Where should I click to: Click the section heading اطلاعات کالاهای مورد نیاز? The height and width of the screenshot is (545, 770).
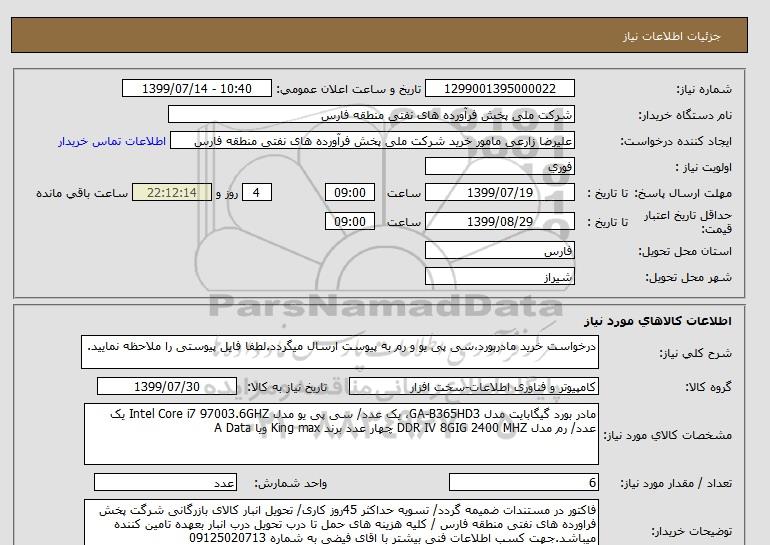658,321
